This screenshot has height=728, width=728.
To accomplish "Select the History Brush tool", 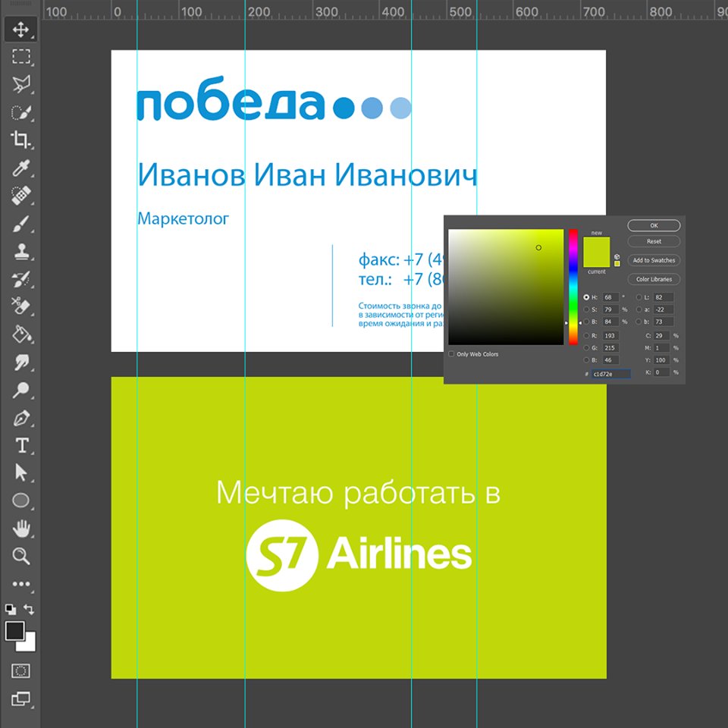I will point(20,279).
